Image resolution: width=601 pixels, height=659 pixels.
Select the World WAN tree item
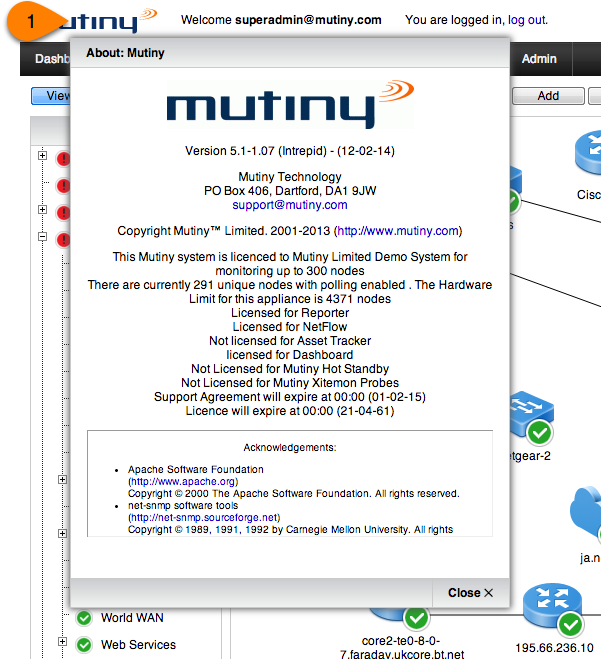pyautogui.click(x=132, y=618)
